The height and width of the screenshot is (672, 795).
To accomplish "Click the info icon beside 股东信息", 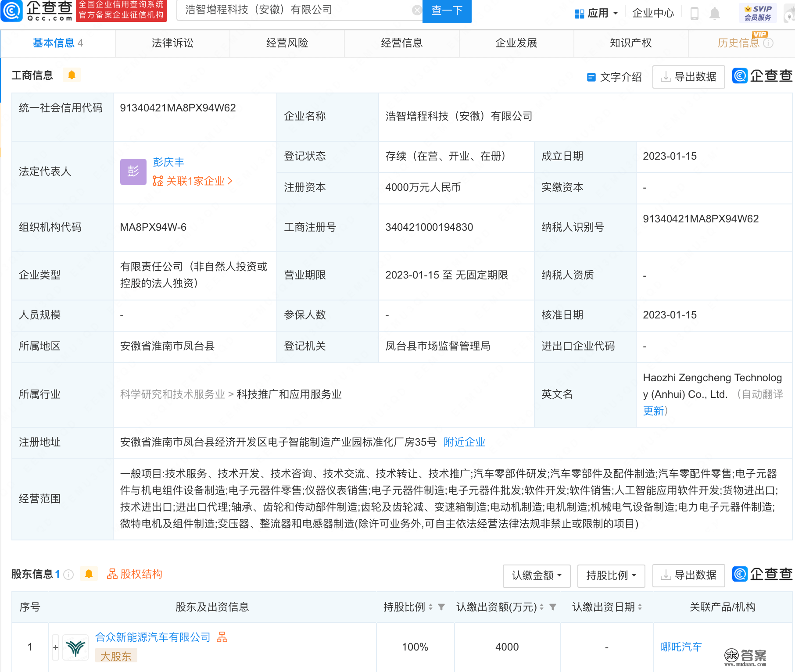I will (x=68, y=574).
